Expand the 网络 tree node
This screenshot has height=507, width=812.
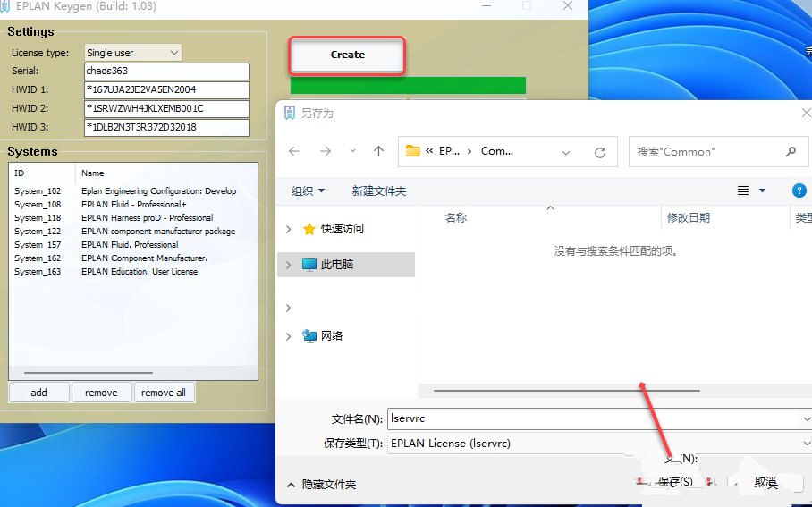(x=289, y=336)
